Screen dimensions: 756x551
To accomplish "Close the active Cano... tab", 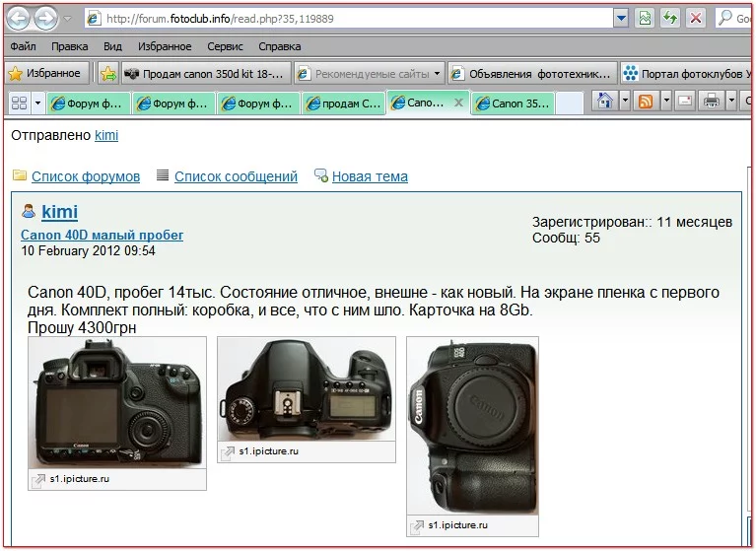I will [x=459, y=103].
